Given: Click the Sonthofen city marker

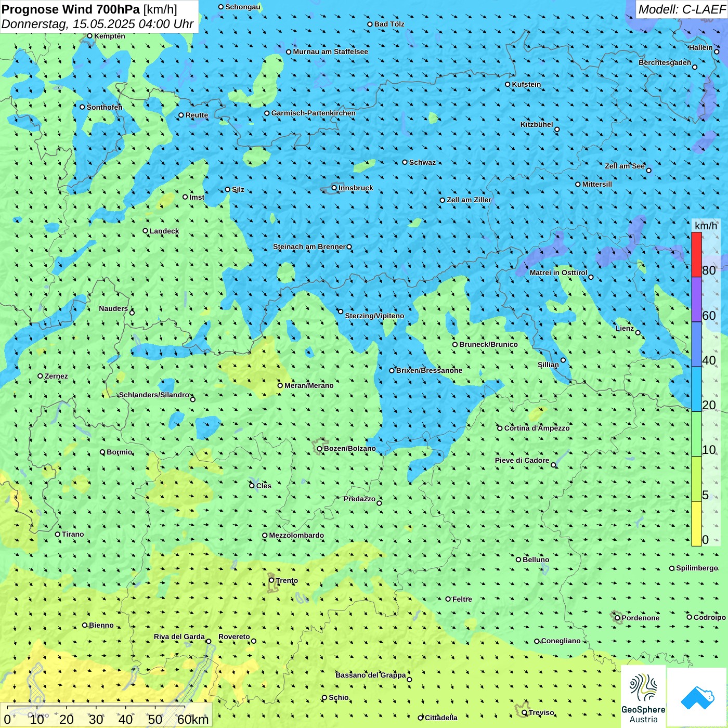Looking at the screenshot, I should [x=82, y=107].
